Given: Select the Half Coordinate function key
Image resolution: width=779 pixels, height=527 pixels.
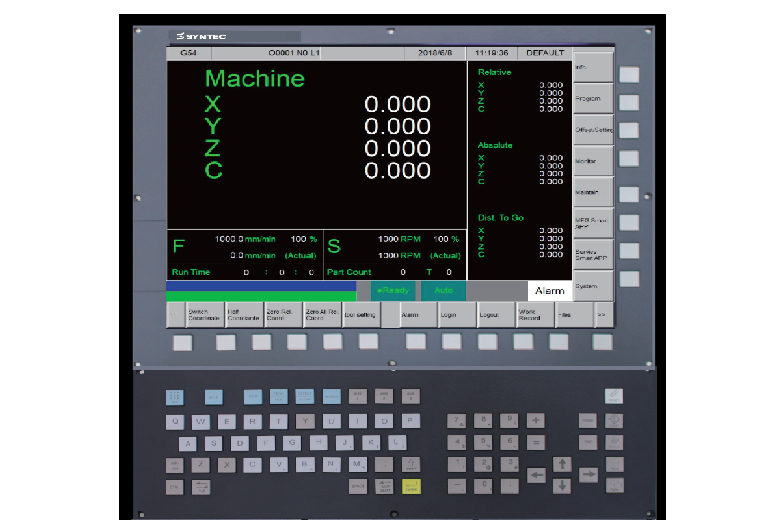Looking at the screenshot, I should 244,314.
